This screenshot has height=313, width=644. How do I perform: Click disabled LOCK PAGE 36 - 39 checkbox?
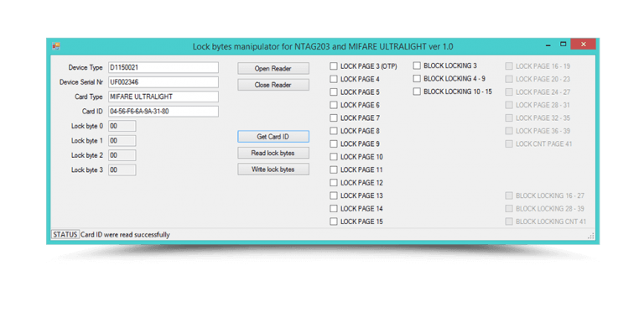click(x=509, y=131)
